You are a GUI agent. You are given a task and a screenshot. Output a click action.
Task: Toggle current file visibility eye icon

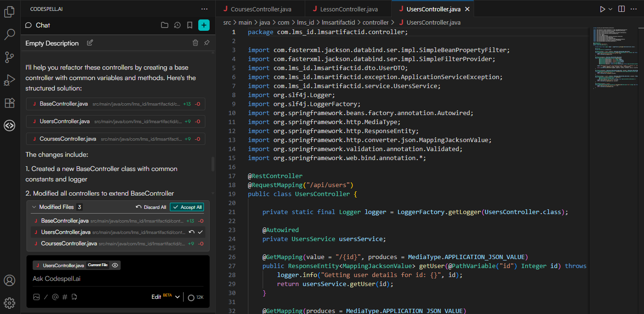point(115,265)
